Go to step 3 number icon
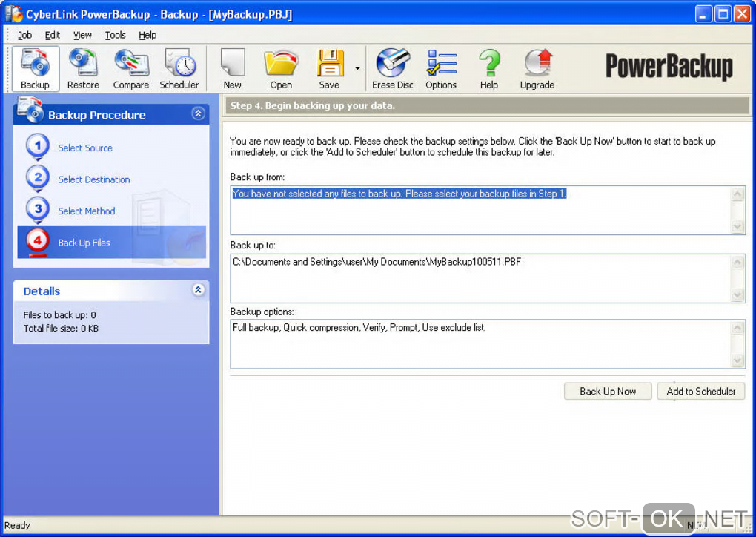 (38, 209)
